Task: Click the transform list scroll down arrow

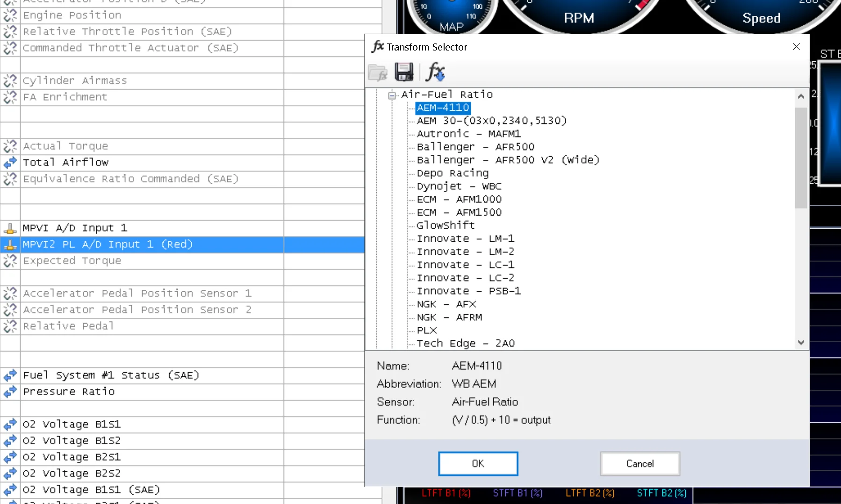Action: 801,342
